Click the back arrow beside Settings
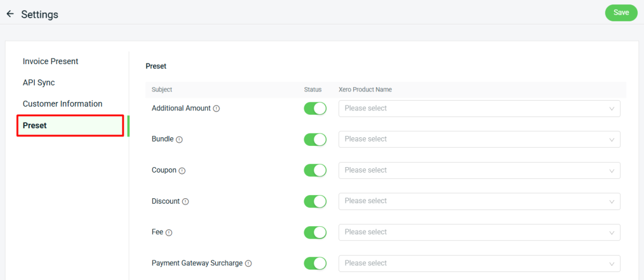Screen dimensions: 644x280 [x=10, y=13]
